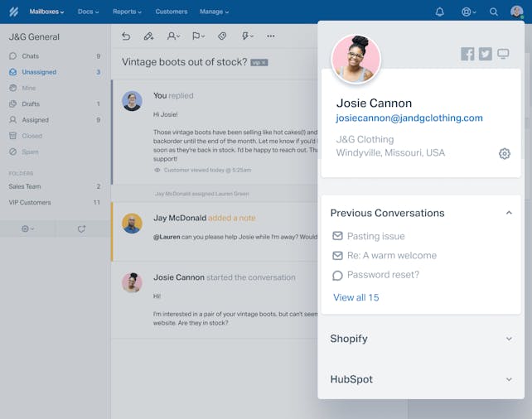Screen dimensions: 532x419
Task: Select the Unassigned folder
Action: tap(40, 72)
